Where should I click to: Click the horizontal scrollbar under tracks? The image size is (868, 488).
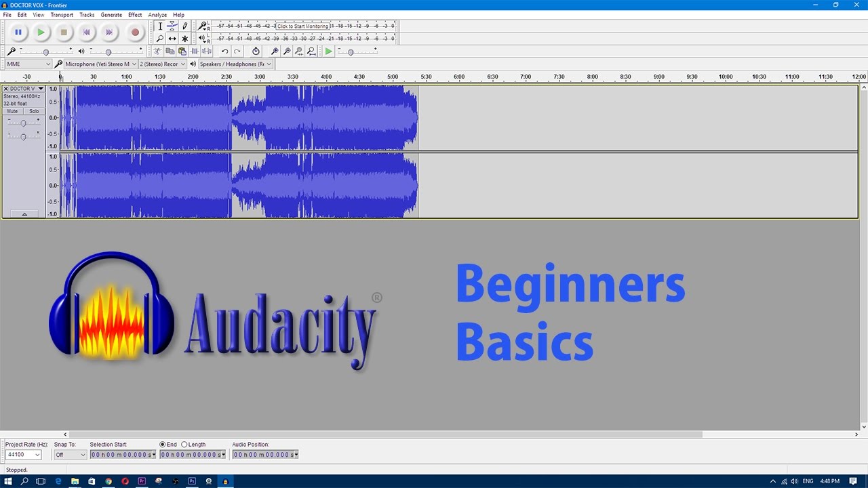click(385, 434)
